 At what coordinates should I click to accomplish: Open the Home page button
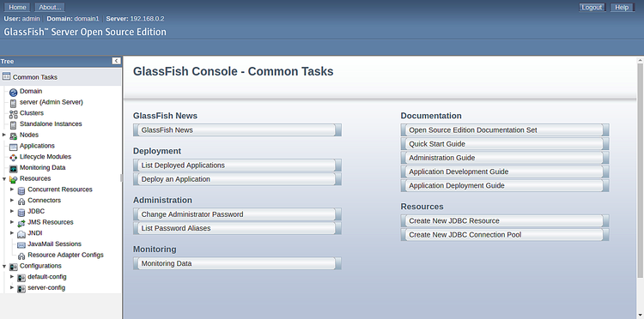point(17,8)
